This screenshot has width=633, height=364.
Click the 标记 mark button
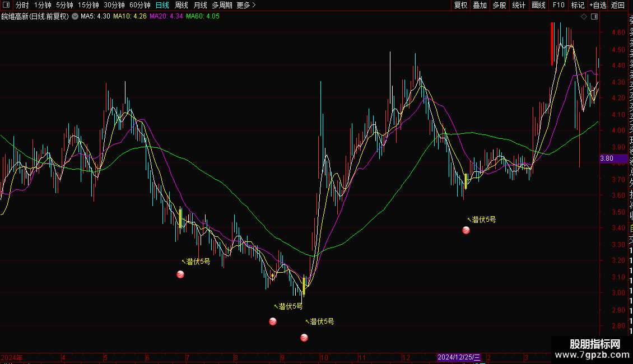pos(578,5)
